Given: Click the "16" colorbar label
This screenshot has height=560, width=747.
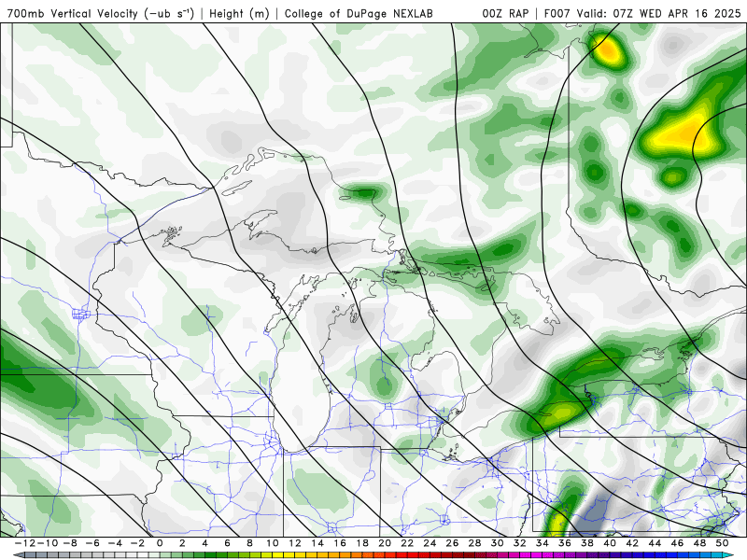Looking at the screenshot, I should pos(340,543).
